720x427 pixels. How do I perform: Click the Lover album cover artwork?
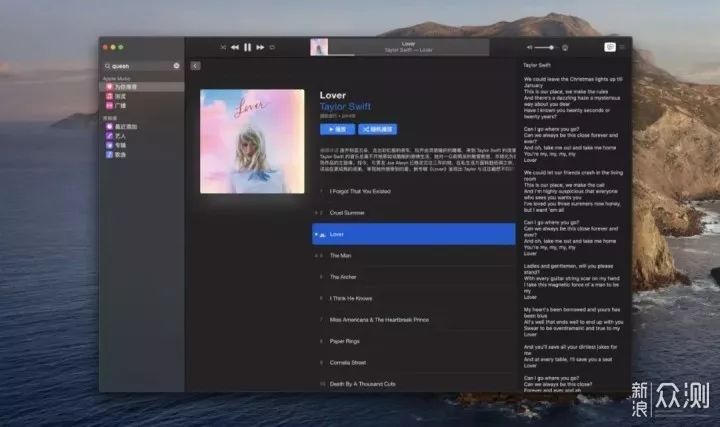252,141
